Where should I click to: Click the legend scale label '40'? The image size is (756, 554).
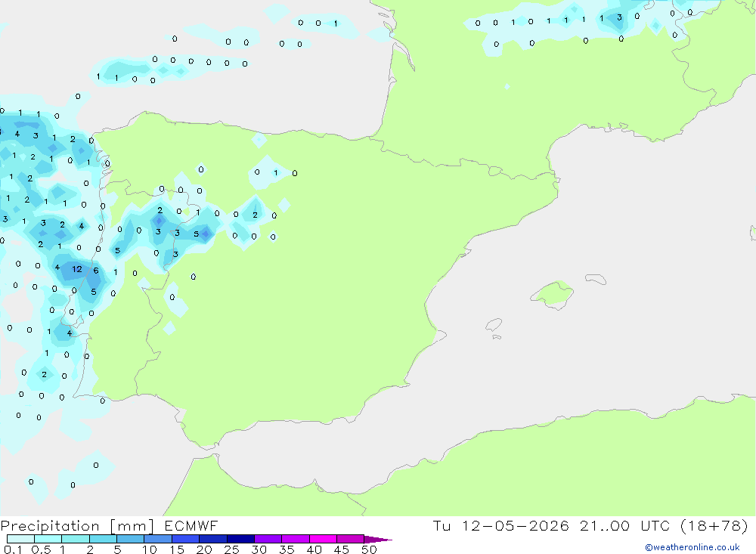314,549
